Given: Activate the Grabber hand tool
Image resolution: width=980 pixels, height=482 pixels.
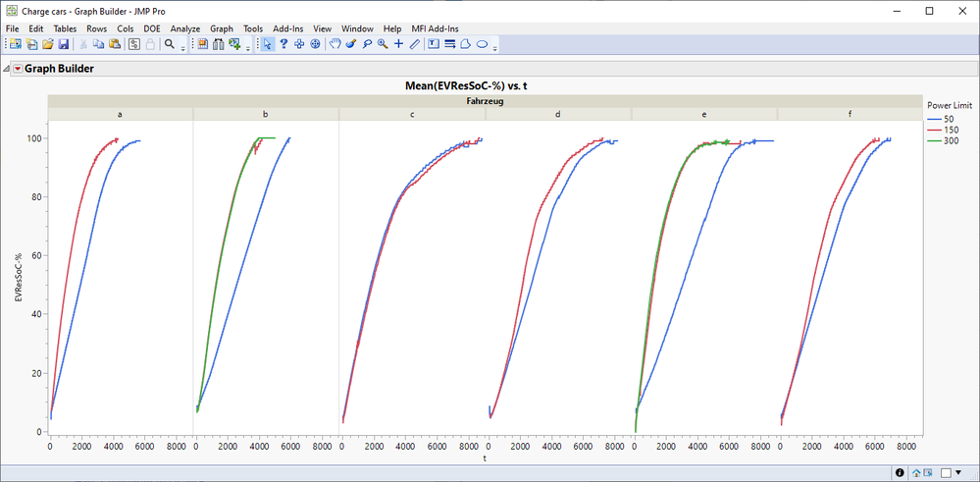Looking at the screenshot, I should coord(335,44).
